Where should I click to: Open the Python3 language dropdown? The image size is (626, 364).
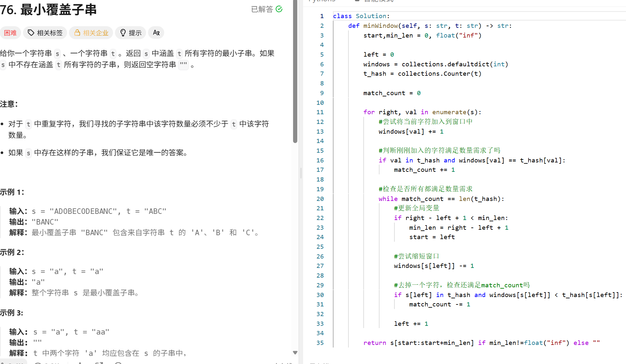point(322,1)
